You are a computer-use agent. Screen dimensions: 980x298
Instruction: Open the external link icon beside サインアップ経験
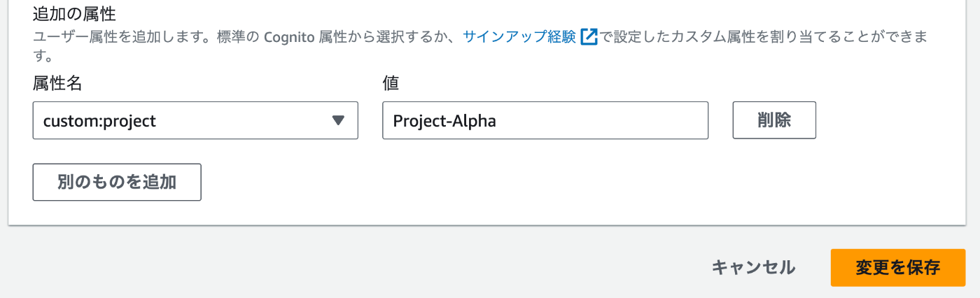tap(589, 37)
